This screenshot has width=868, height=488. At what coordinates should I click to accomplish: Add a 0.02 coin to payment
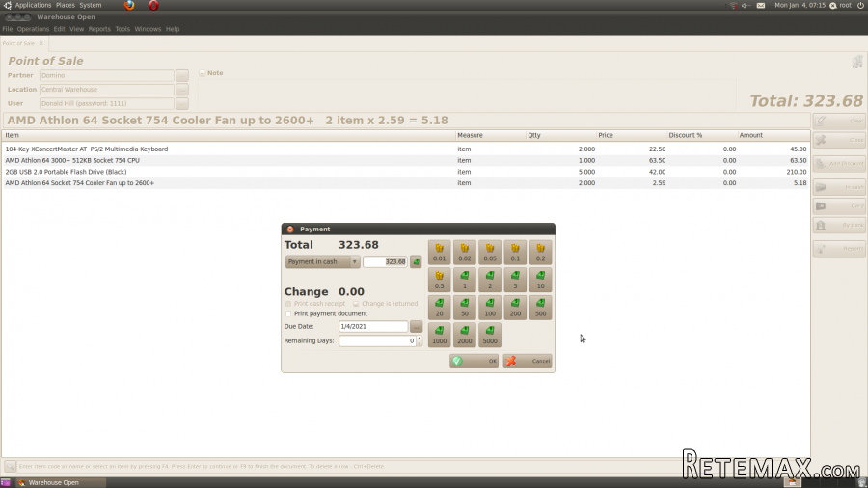(x=465, y=253)
